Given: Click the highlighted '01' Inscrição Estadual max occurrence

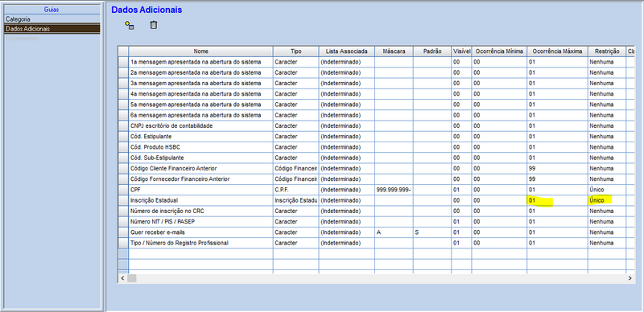Looking at the screenshot, I should pyautogui.click(x=557, y=200).
